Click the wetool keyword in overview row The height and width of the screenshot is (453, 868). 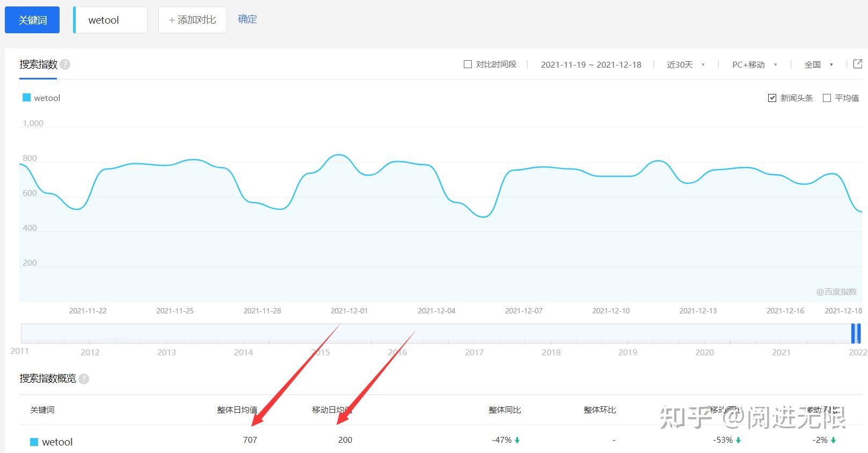coord(57,442)
